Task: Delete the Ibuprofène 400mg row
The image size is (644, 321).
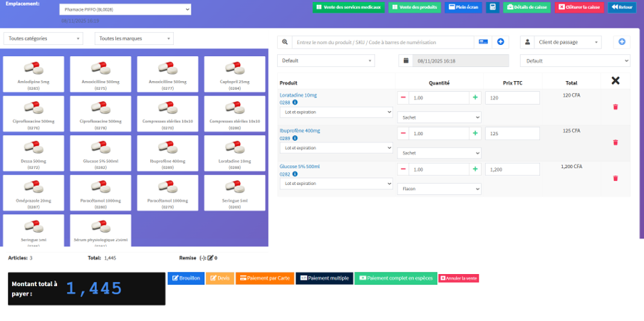Action: tap(616, 142)
